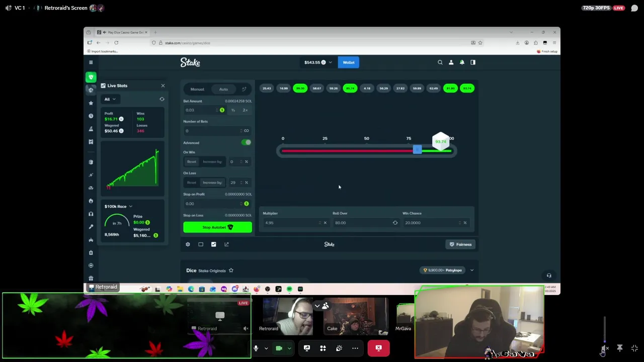
Task: Toggle the live stats chart icon below game
Action: tap(213, 244)
